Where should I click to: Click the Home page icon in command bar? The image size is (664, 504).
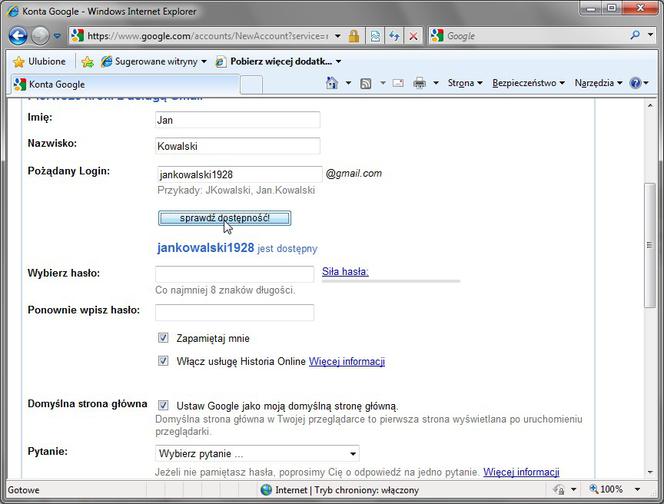pos(332,83)
